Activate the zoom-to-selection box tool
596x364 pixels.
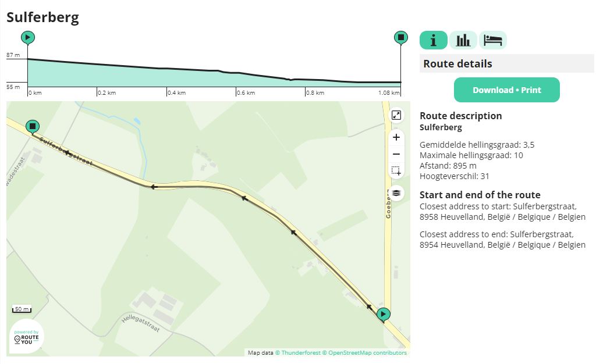(x=396, y=171)
